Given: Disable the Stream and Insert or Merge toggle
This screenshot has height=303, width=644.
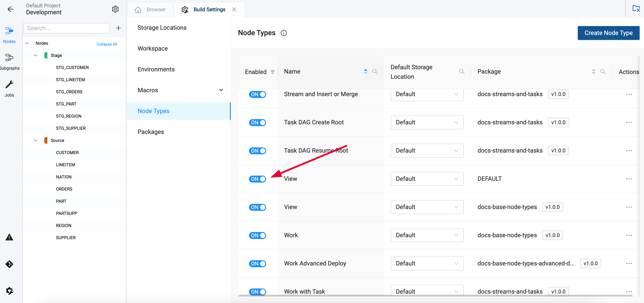Looking at the screenshot, I should 257,94.
